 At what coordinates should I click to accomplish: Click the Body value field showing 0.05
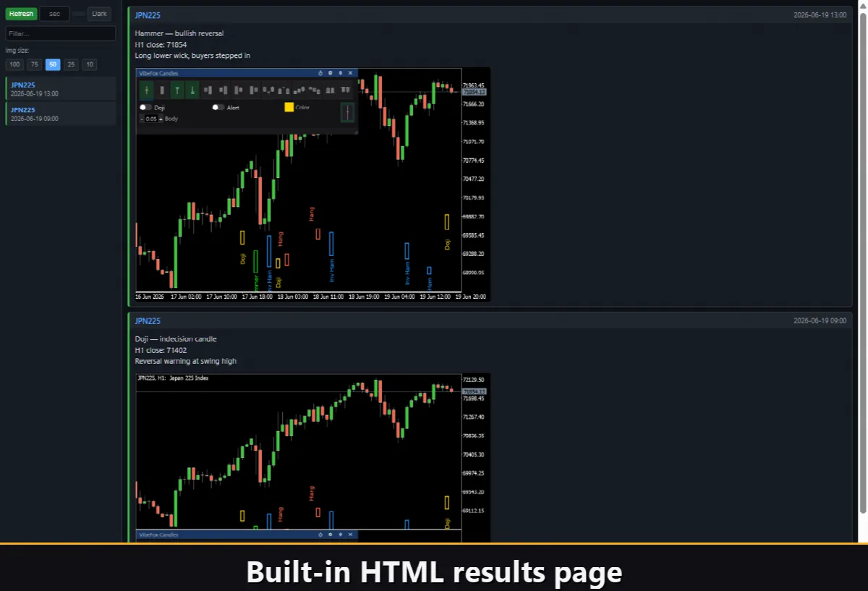click(151, 119)
